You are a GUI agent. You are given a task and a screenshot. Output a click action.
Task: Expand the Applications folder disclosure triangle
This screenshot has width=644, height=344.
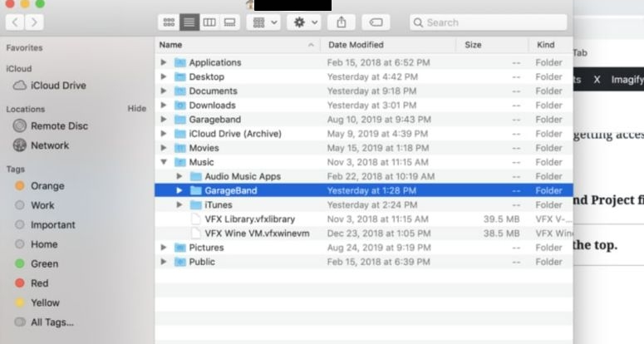[164, 62]
